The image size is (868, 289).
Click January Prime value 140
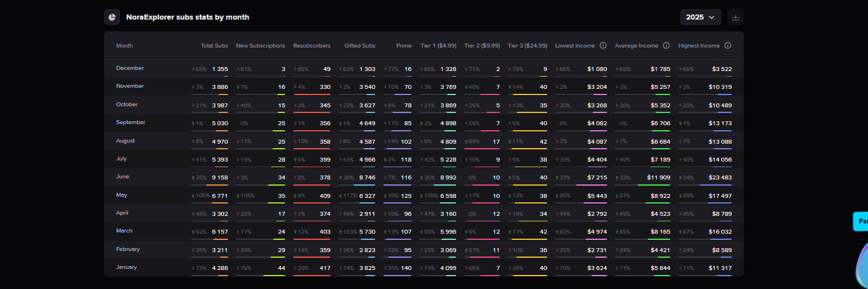(406, 268)
